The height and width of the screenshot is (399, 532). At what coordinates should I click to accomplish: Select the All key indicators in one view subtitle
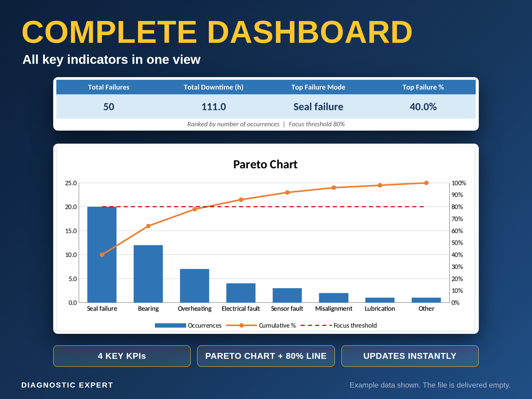(x=111, y=60)
